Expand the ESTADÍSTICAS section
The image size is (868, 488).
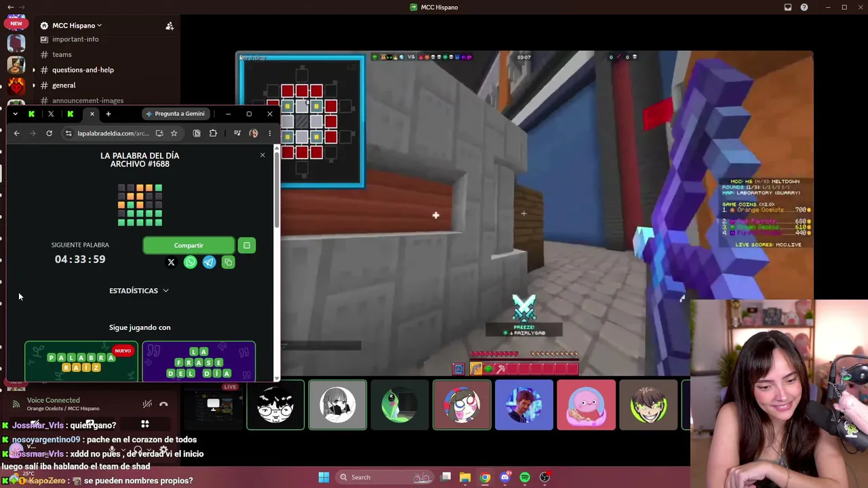(x=139, y=291)
